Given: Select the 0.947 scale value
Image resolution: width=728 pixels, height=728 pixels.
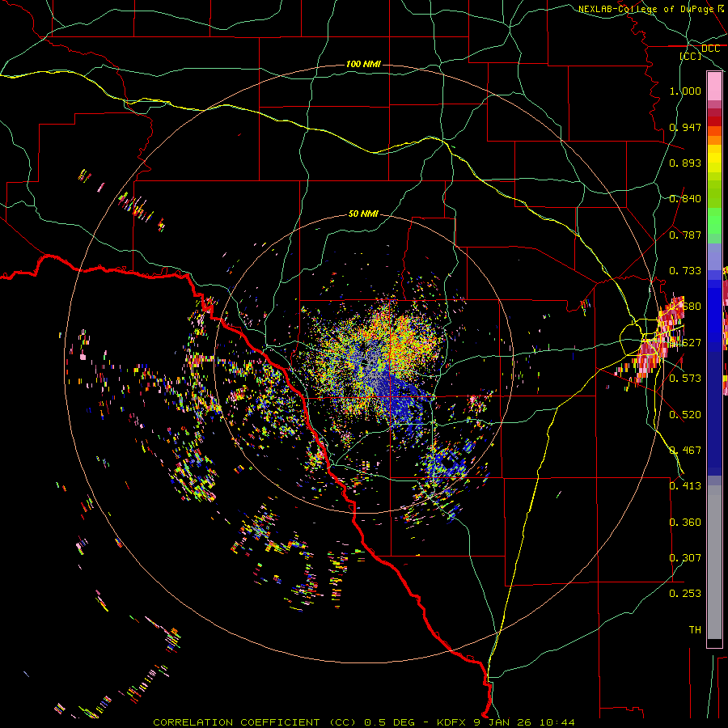Looking at the screenshot, I should pyautogui.click(x=685, y=127).
